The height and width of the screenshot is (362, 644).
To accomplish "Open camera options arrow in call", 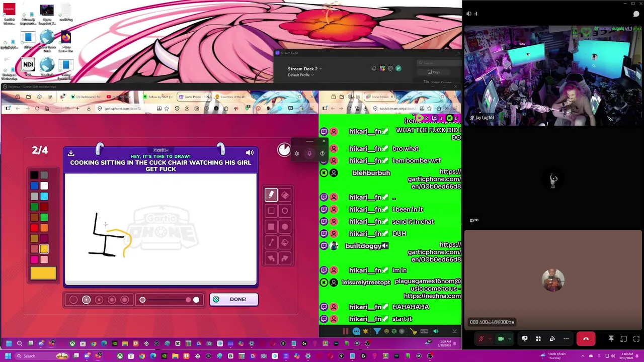I will [509, 339].
